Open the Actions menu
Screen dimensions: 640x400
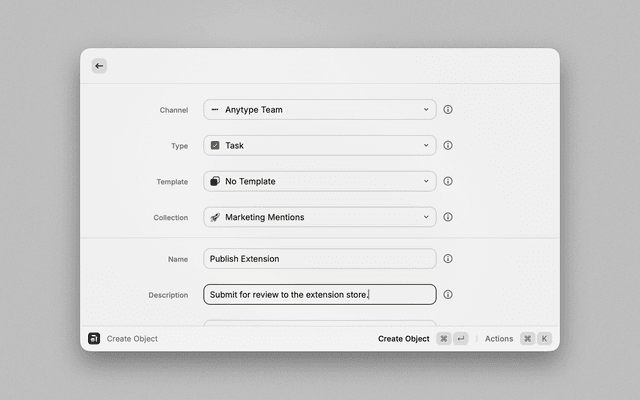click(499, 339)
